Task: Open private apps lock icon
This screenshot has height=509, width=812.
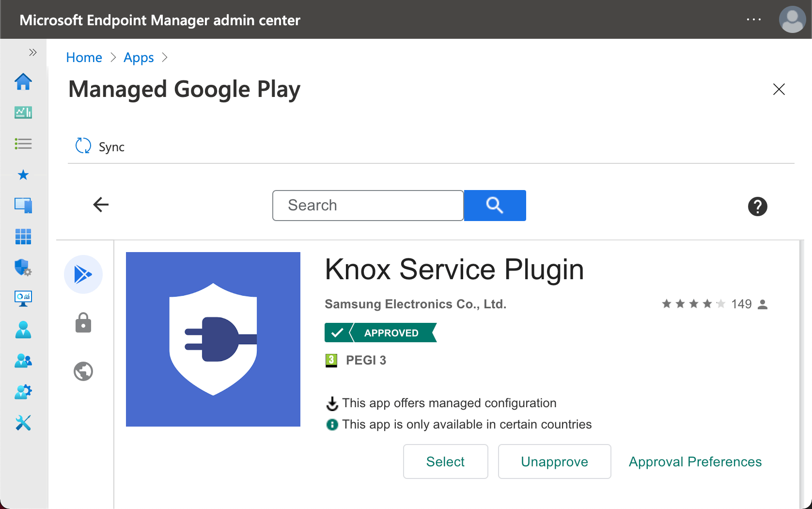Action: (x=83, y=323)
